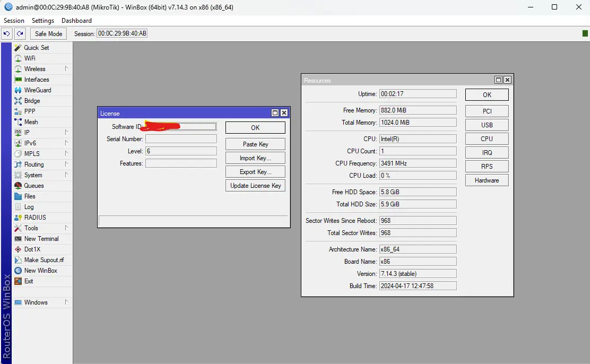Click the redo arrow in toolbar
This screenshot has height=364, width=590.
click(x=20, y=33)
